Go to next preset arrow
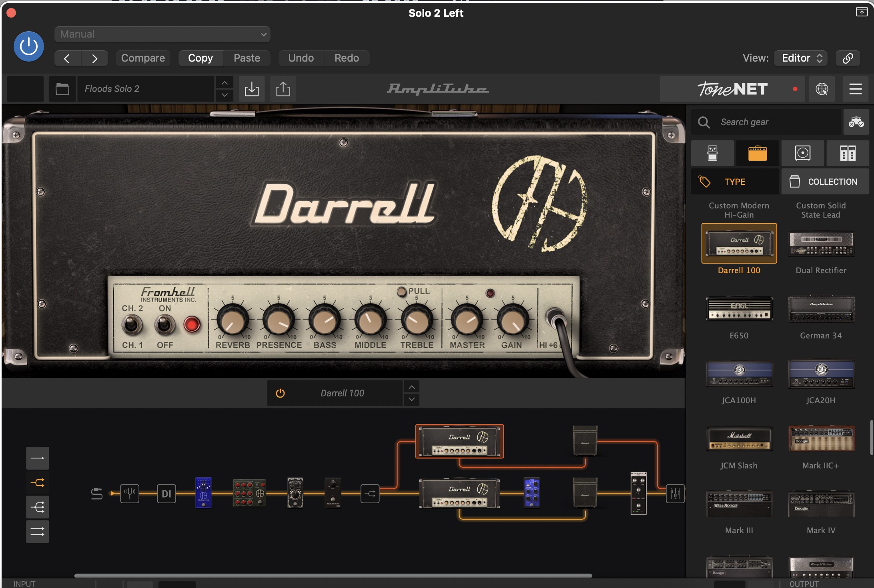The image size is (874, 588). (x=94, y=58)
